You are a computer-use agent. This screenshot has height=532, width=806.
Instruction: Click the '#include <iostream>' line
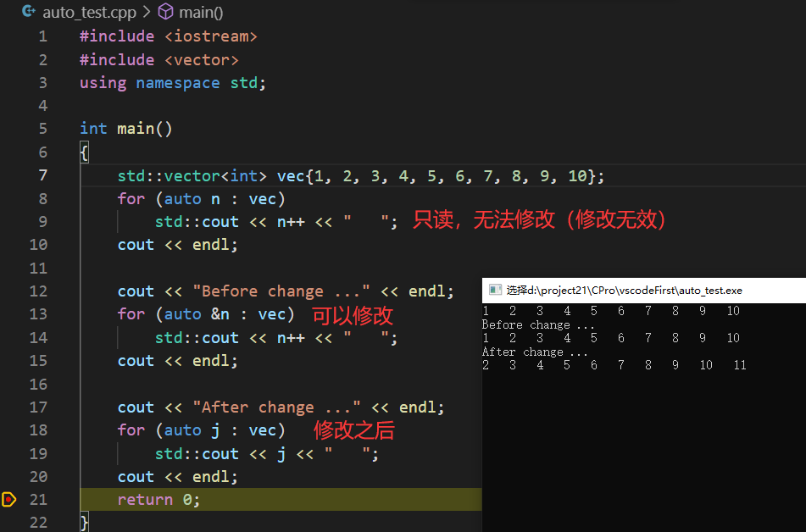click(168, 36)
